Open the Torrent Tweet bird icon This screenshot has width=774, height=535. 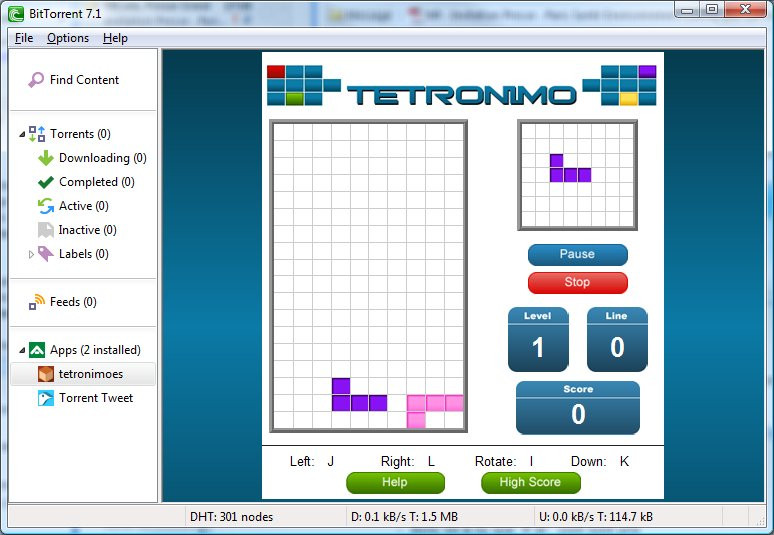46,398
